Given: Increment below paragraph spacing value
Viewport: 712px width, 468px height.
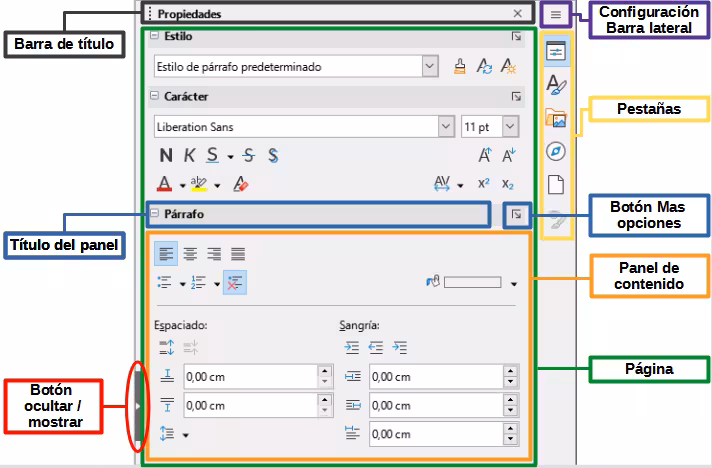Looking at the screenshot, I should click(325, 400).
